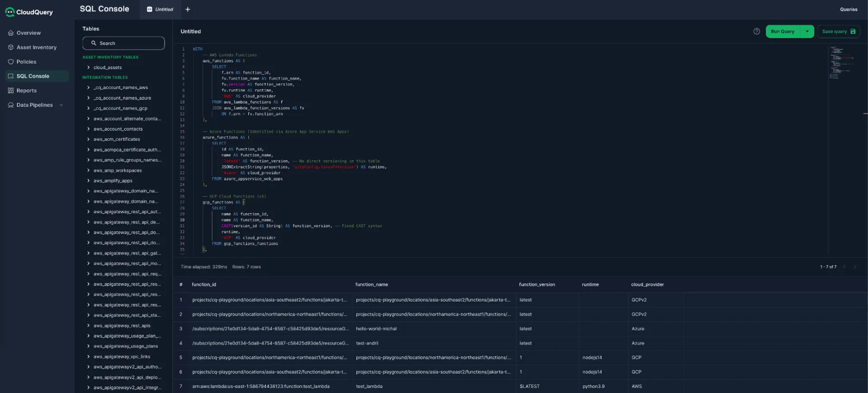Sort by function_id column header
Viewport: 868px width, 393px height.
click(x=204, y=284)
